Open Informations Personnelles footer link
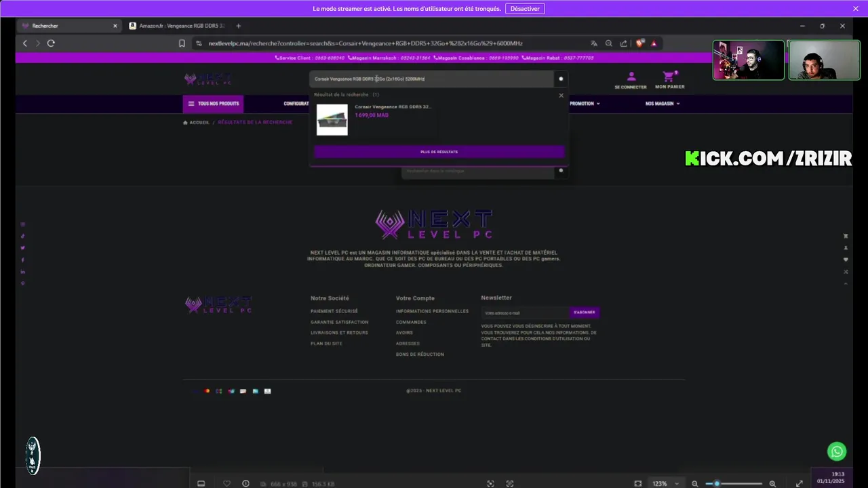 coord(432,311)
